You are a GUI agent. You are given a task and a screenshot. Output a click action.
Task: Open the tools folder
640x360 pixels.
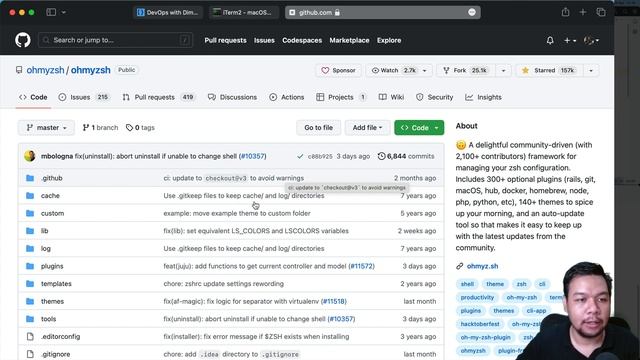(49, 319)
